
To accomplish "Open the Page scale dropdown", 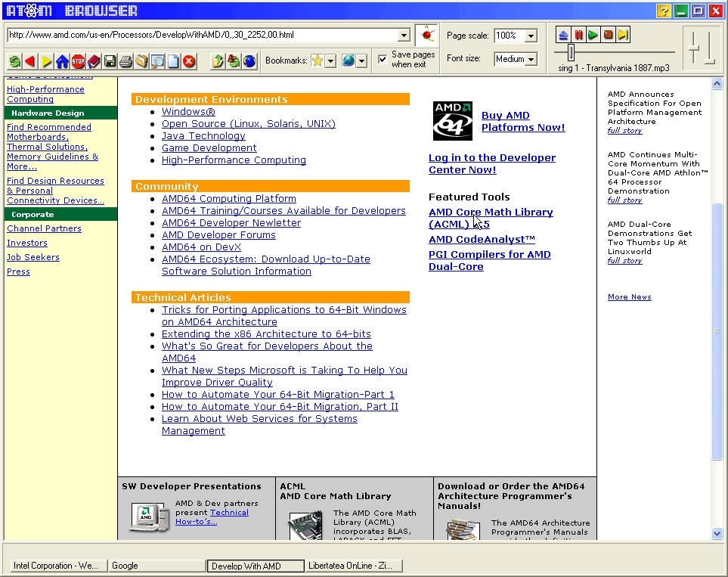I will tap(531, 36).
